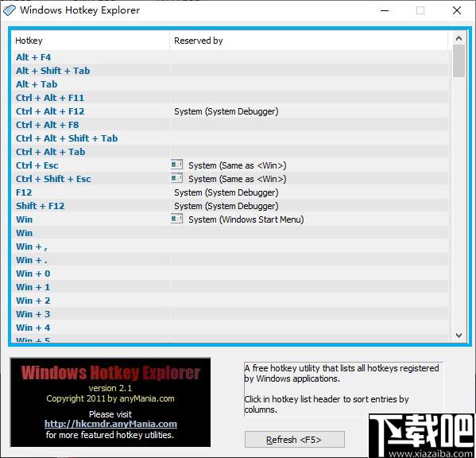
Task: Select the Win + 4 row
Action: [x=230, y=328]
